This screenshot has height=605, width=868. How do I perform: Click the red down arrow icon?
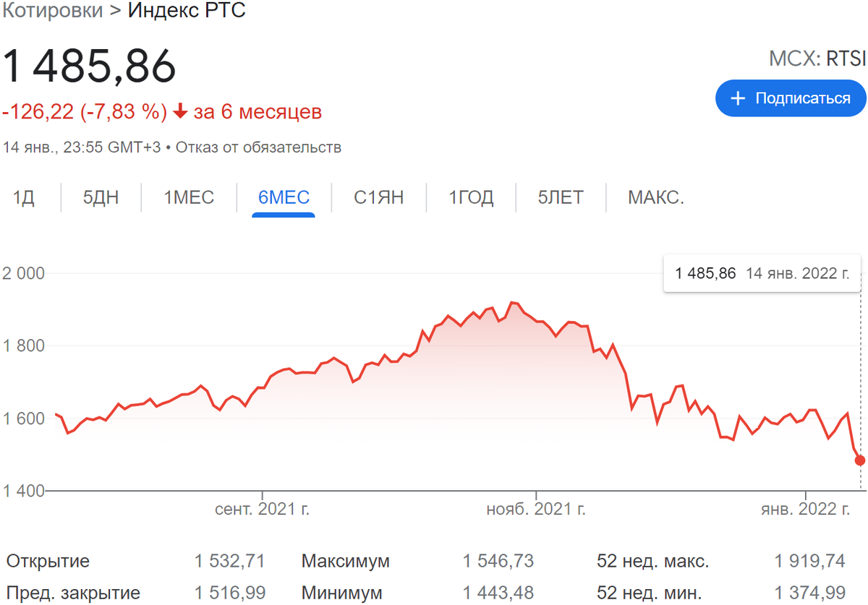pos(180,132)
